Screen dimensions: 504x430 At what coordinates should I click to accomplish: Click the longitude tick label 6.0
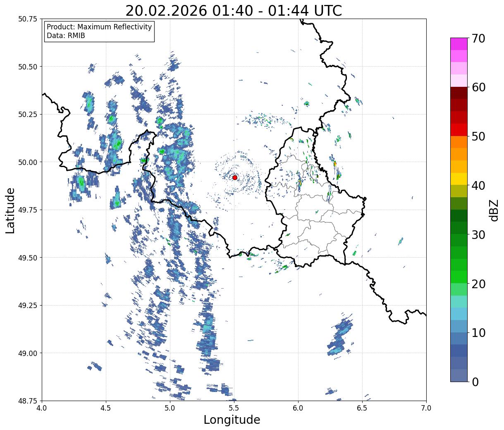[x=298, y=408]
